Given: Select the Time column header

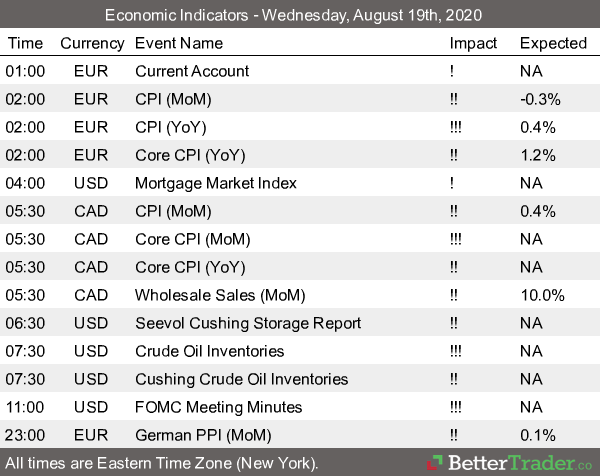Looking at the screenshot, I should (x=25, y=43).
